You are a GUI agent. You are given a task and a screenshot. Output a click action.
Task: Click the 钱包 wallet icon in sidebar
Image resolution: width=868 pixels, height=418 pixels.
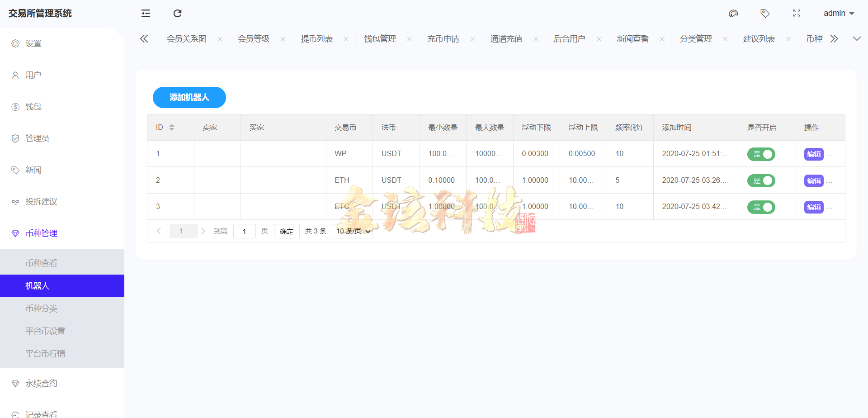click(15, 106)
